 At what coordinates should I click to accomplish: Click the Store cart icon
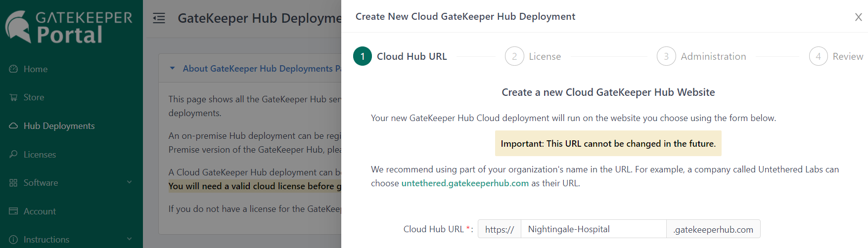click(x=13, y=97)
